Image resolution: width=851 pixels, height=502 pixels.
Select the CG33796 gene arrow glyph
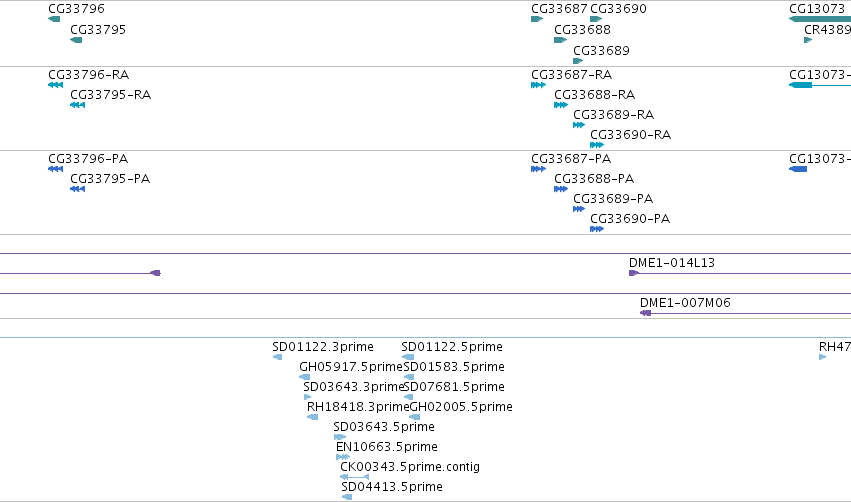[54, 19]
